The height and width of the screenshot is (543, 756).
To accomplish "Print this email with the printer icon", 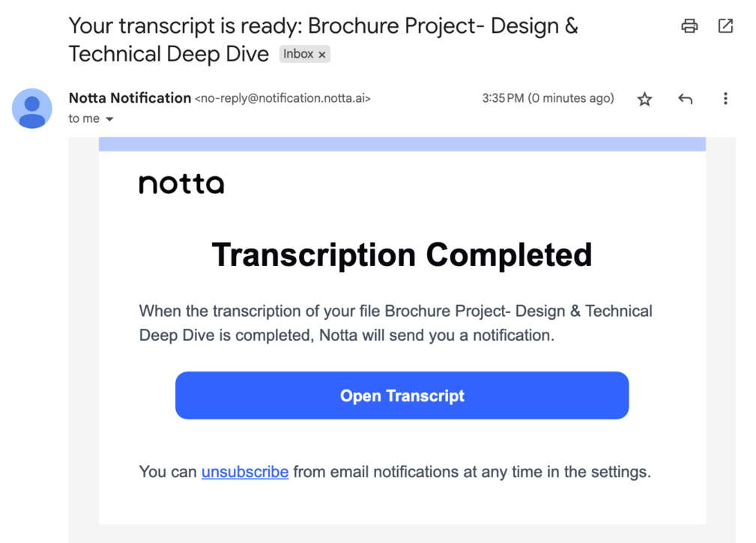I will (689, 26).
